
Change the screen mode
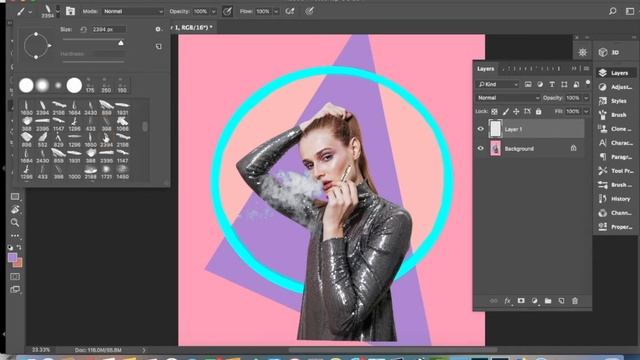pyautogui.click(x=15, y=290)
